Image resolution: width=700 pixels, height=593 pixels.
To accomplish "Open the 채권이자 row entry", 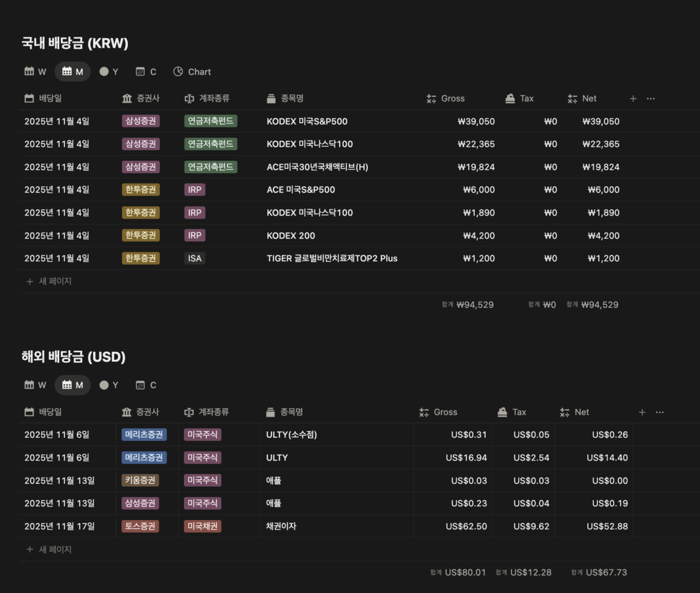I will click(x=281, y=527).
